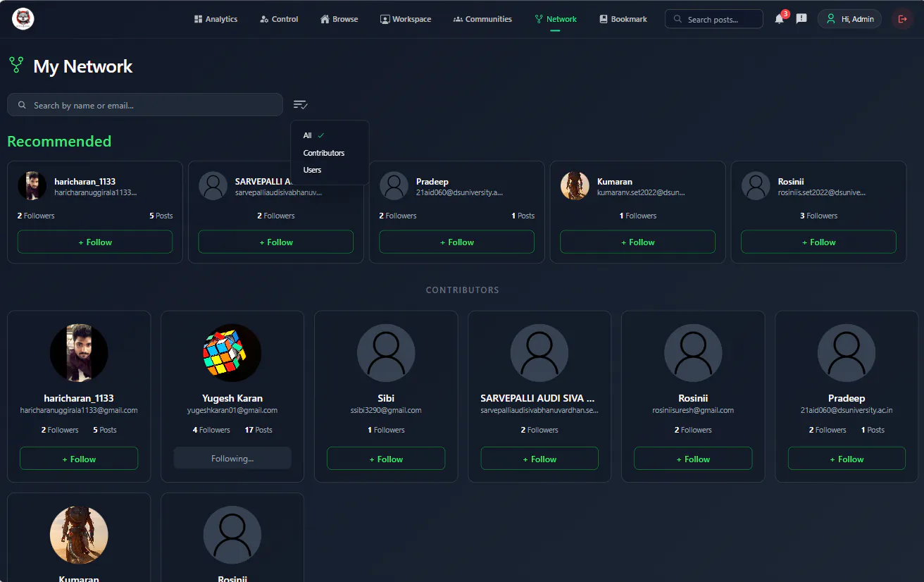Open Yugesh Karan's Rubik's cube avatar

[x=232, y=353]
